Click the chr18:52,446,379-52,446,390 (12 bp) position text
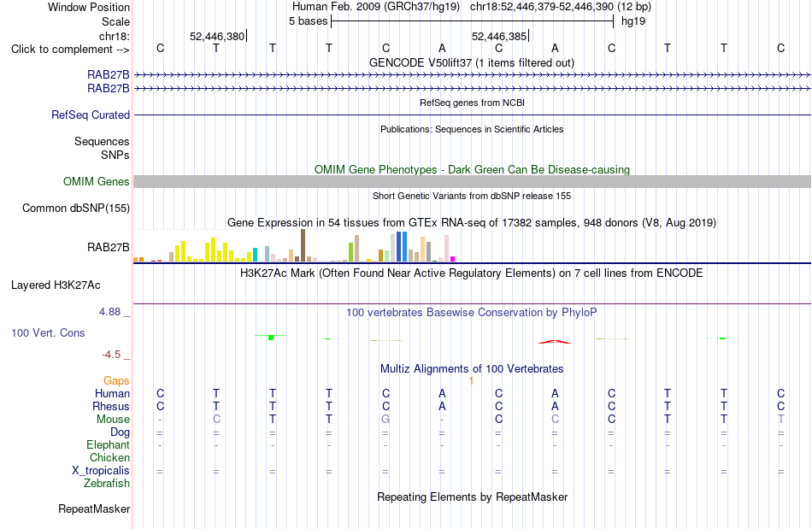The width and height of the screenshot is (812, 529). pos(561,7)
